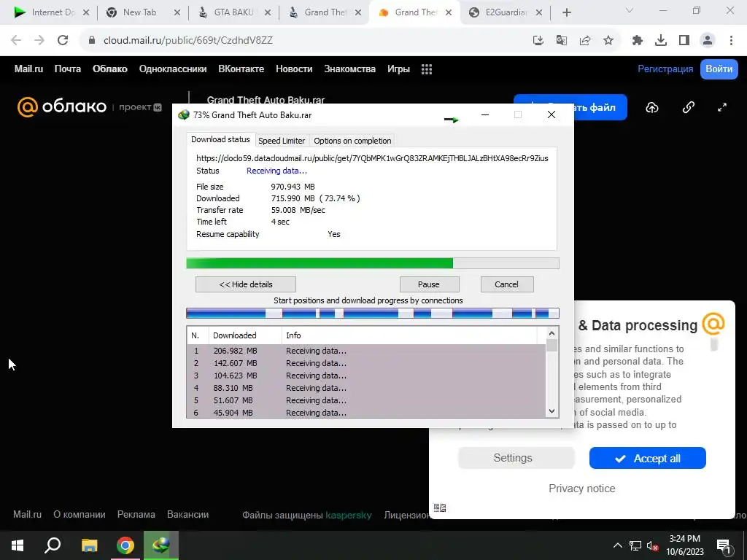The width and height of the screenshot is (747, 560).
Task: Cancel the download
Action: (x=507, y=284)
